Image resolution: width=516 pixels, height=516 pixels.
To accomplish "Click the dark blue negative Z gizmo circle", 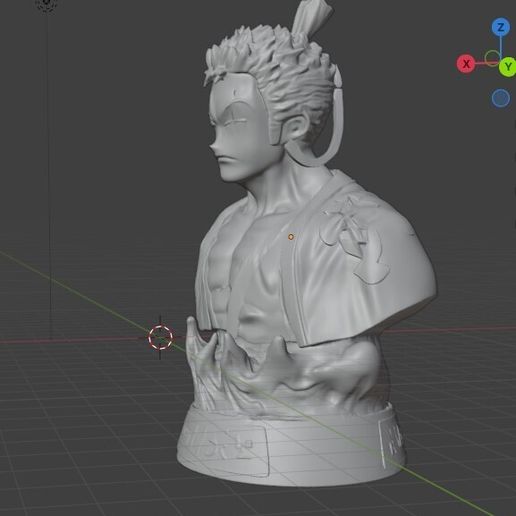I will [x=500, y=98].
